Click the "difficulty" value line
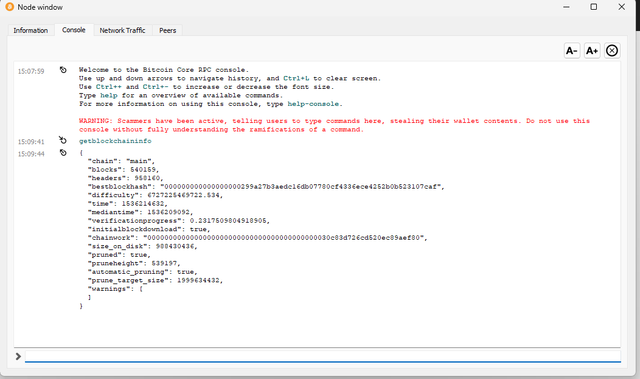 point(155,195)
